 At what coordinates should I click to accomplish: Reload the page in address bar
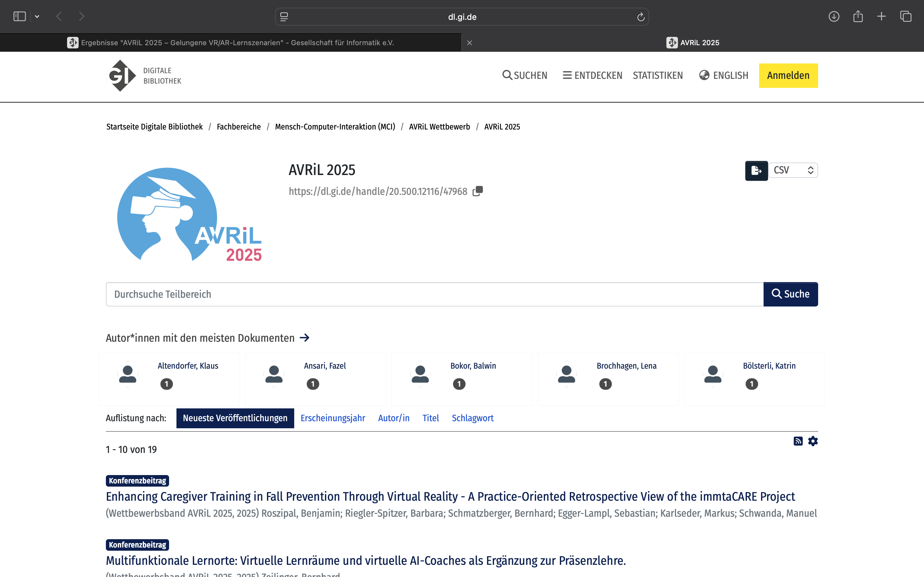tap(641, 17)
